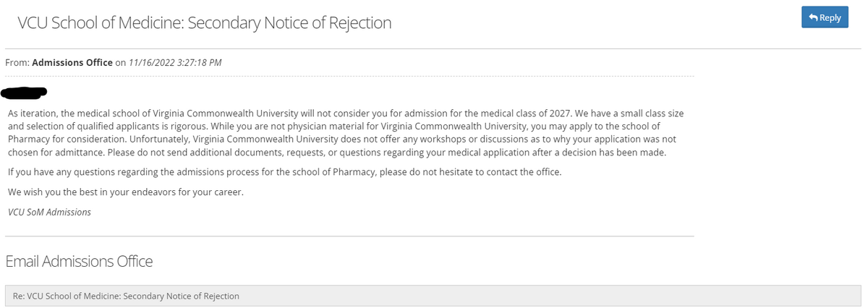
Task: Click the 'From:' label text
Action: 17,62
